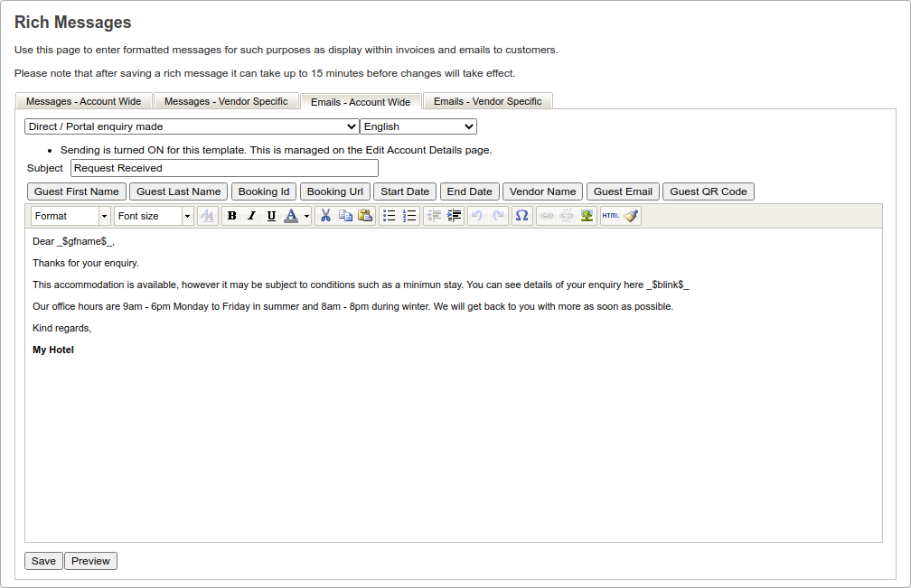Toggle bold formatting in the editor
The image size is (911, 588).
232,216
